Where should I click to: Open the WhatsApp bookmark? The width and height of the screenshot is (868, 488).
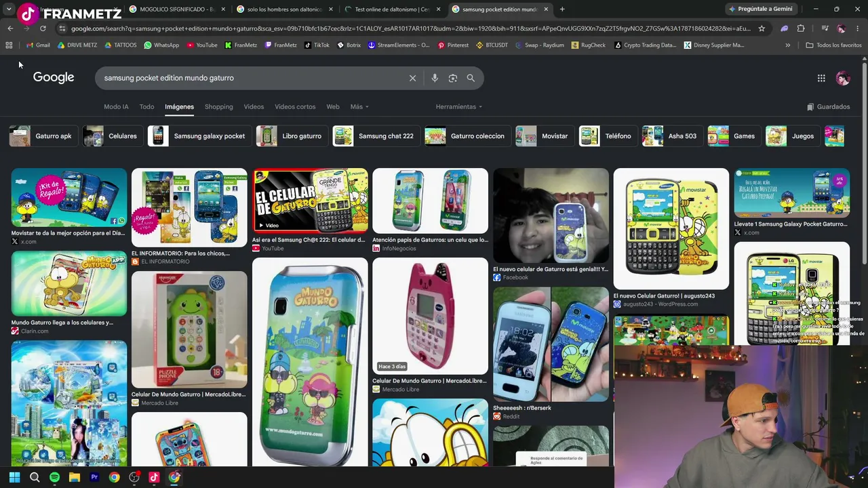click(161, 45)
